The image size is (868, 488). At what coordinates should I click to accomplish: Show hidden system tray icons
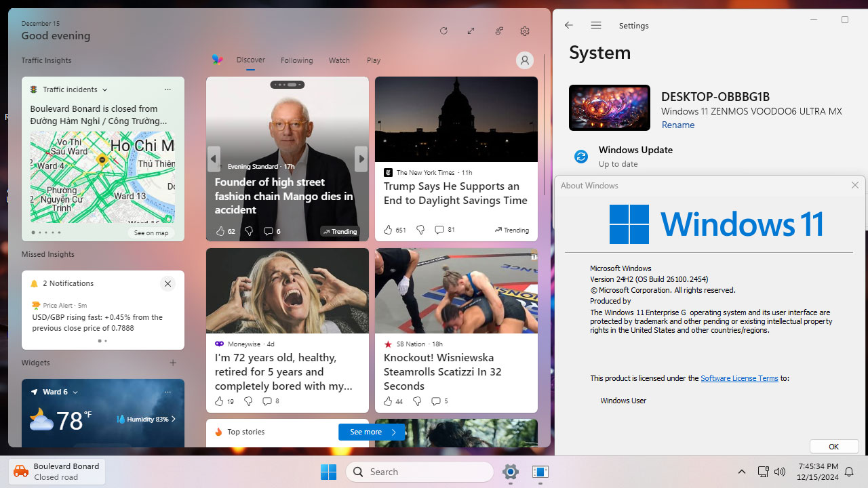[741, 472]
